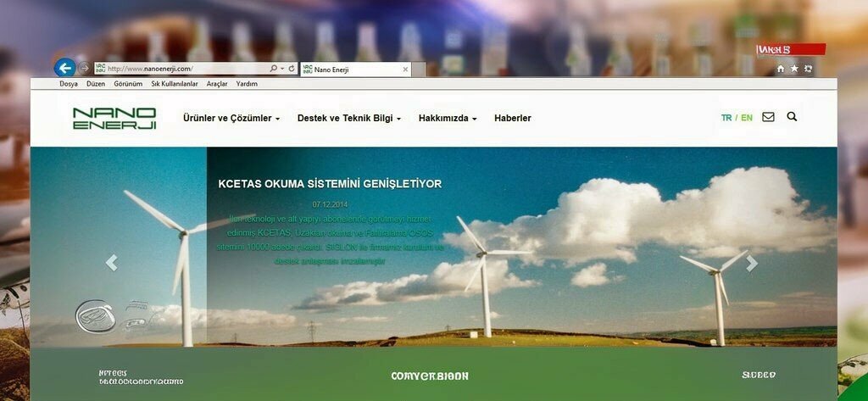Show next slide with right chevron
Screen dimensions: 868x401
[x=751, y=263]
